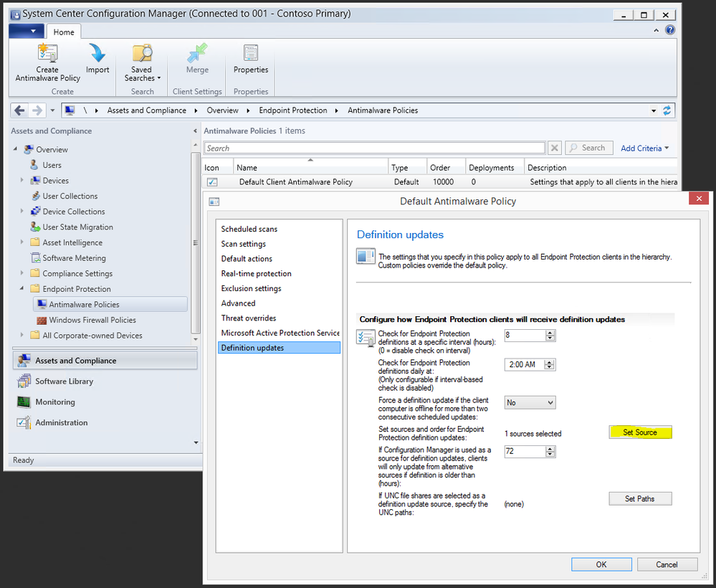Click the highlighted Set Source button
The height and width of the screenshot is (588, 716).
tap(640, 432)
